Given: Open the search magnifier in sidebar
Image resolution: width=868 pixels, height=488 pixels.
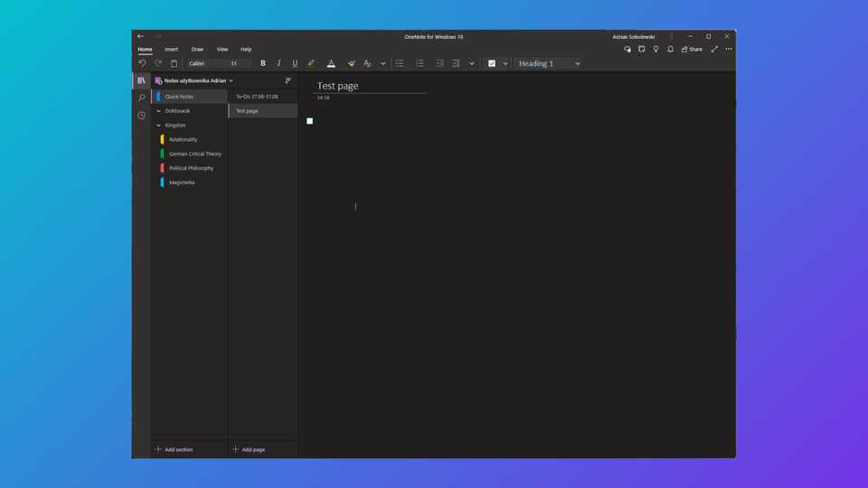Looking at the screenshot, I should click(141, 98).
